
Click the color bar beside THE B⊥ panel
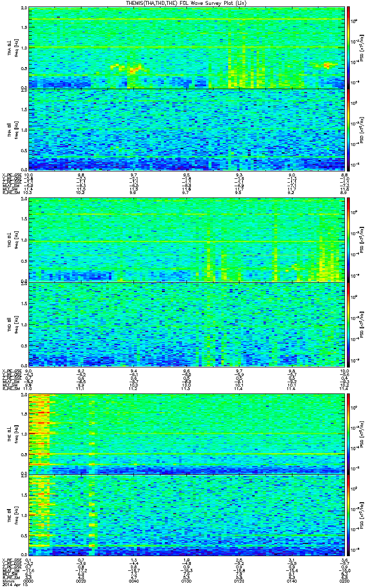pos(349,433)
